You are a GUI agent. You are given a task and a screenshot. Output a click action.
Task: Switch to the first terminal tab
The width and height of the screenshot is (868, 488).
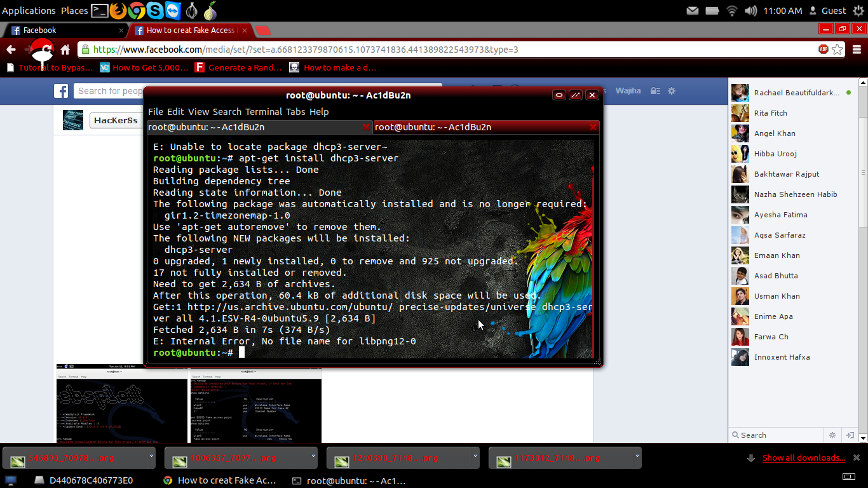tap(259, 127)
